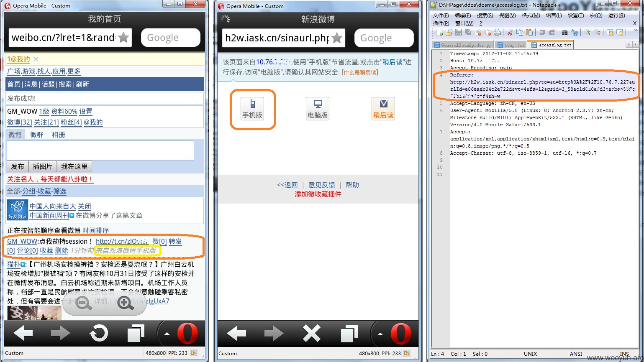Click the Save icon in Notepad++ toolbar

(459, 32)
